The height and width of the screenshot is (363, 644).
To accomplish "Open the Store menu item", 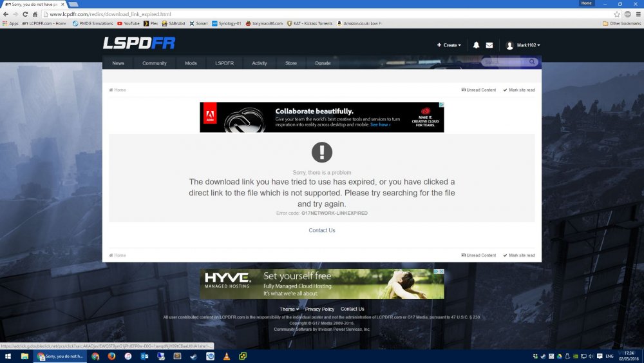I will point(291,63).
